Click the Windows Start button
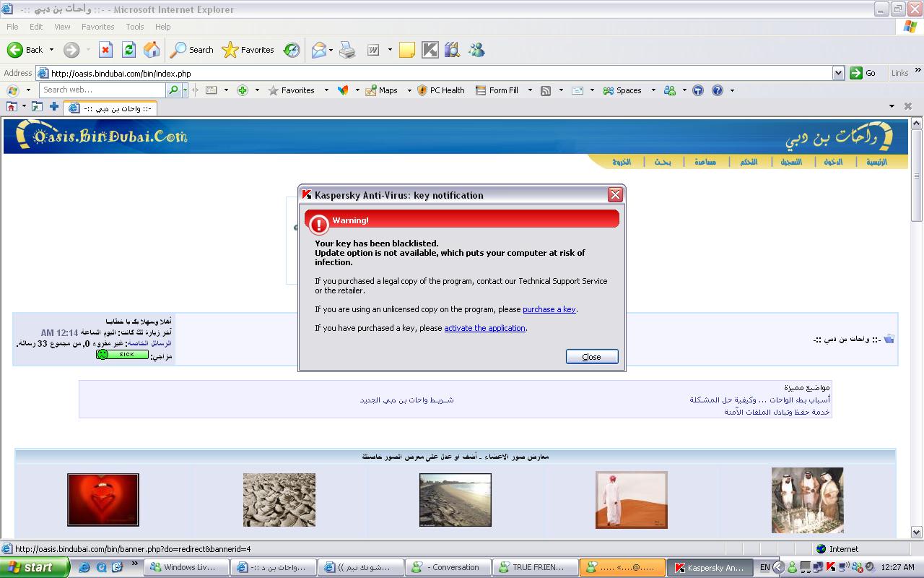 click(x=34, y=567)
